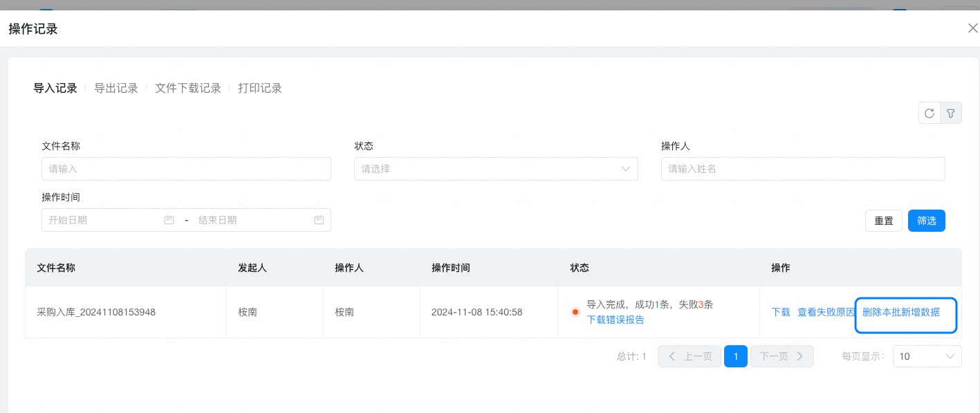Open the 开始日期 calendar picker

pyautogui.click(x=169, y=220)
